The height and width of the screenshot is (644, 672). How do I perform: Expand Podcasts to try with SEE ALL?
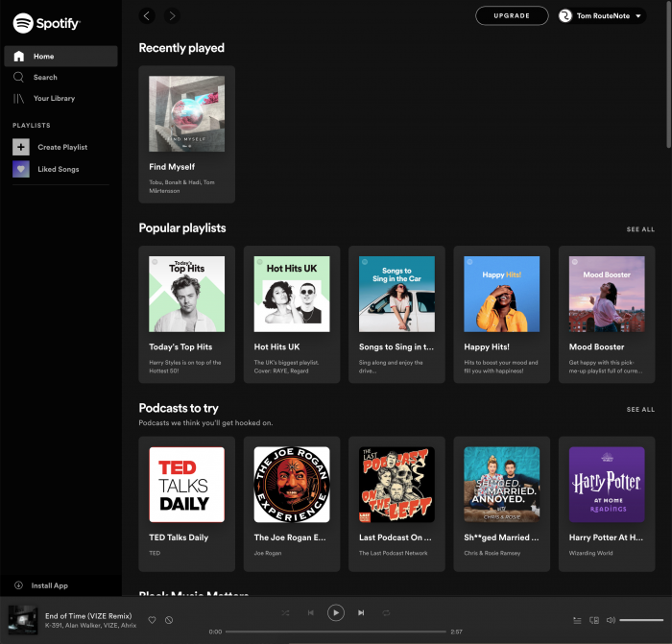tap(640, 410)
